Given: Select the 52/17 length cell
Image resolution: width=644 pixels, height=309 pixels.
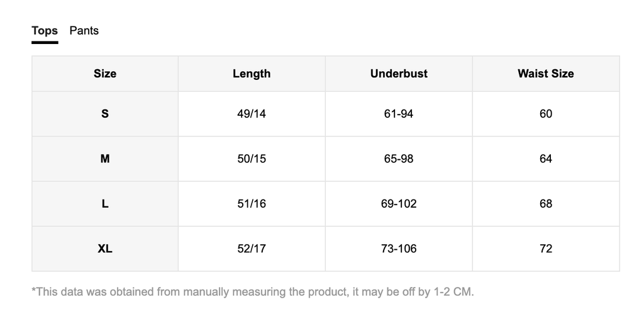Looking at the screenshot, I should click(252, 249).
